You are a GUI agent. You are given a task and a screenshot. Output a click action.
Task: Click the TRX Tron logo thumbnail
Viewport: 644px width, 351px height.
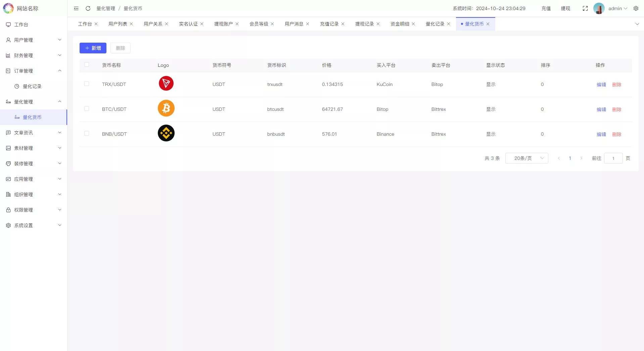click(166, 83)
